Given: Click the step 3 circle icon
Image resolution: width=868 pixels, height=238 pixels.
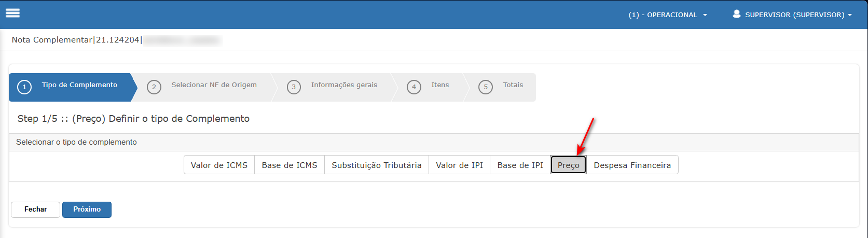Looking at the screenshot, I should click(294, 87).
